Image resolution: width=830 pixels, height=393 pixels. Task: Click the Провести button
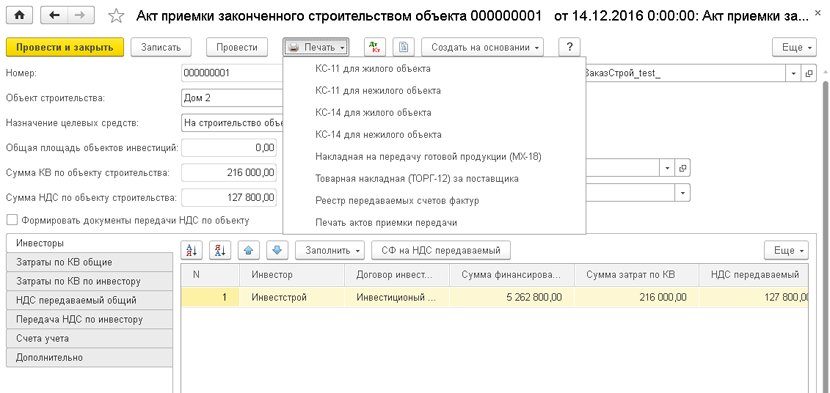click(x=237, y=47)
